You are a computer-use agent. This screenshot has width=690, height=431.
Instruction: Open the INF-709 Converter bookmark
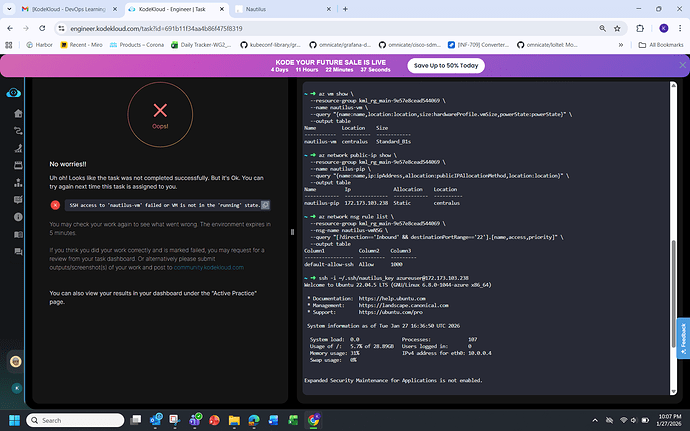[x=478, y=44]
